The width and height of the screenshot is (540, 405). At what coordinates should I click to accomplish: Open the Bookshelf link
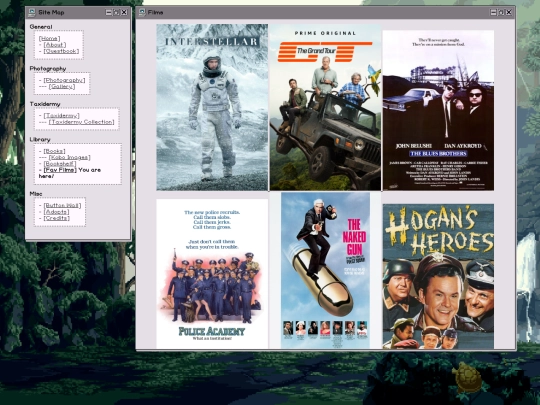coord(60,164)
